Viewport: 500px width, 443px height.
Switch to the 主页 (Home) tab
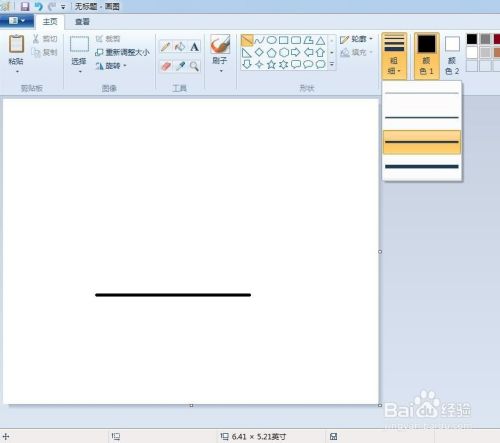tap(50, 22)
